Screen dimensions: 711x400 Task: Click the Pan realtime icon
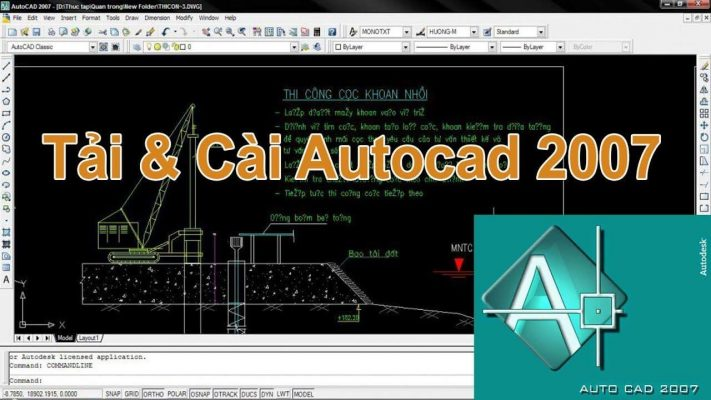206,32
